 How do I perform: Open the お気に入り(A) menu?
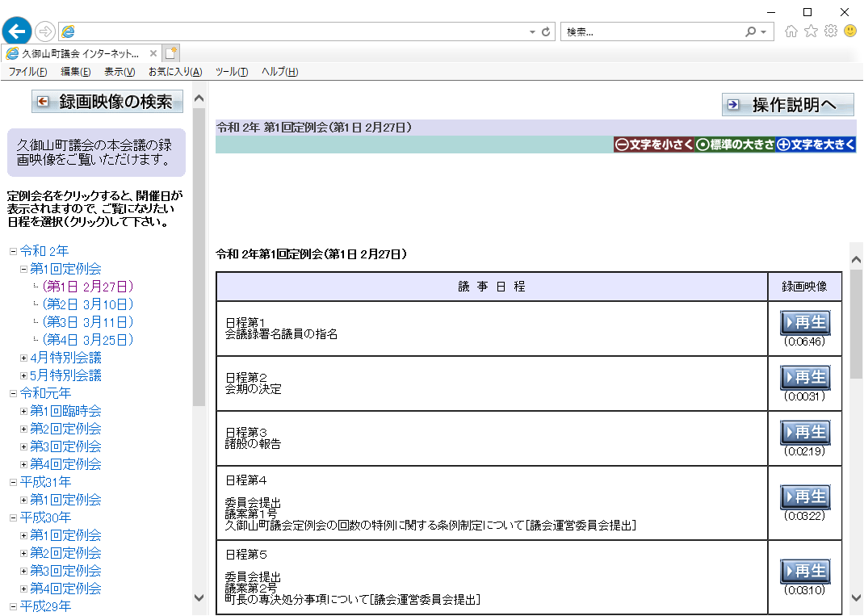tap(175, 72)
